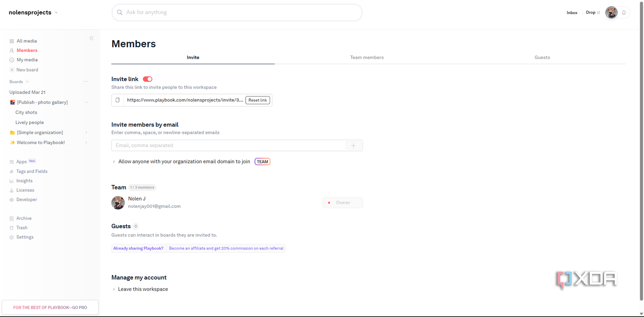
Task: Go to My media in the sidebar
Action: pyautogui.click(x=27, y=60)
